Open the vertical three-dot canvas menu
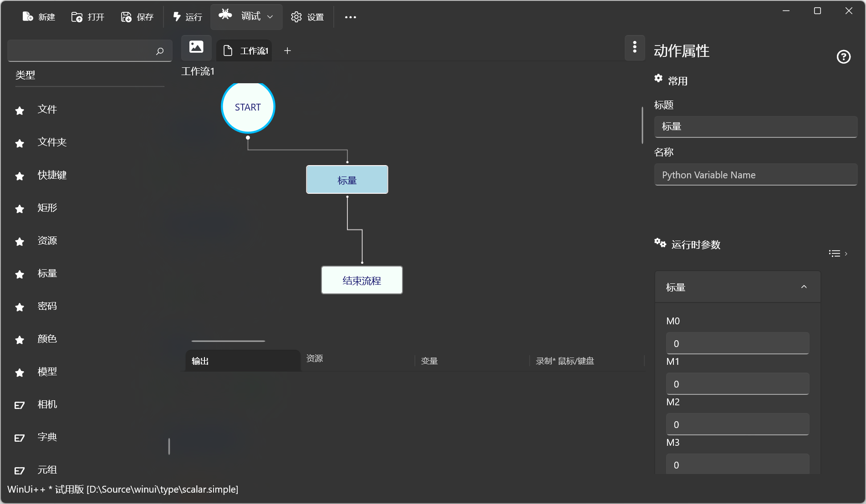Viewport: 866px width, 504px height. [635, 47]
